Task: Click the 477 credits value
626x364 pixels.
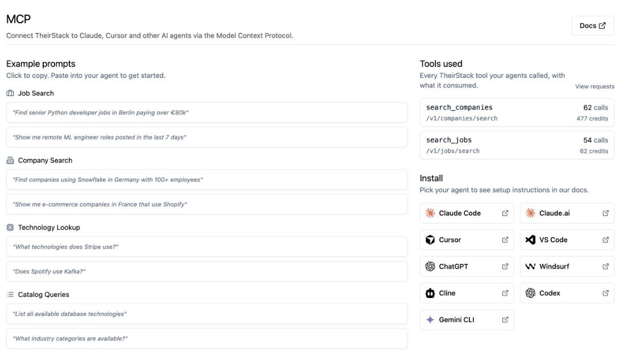Action: (592, 118)
